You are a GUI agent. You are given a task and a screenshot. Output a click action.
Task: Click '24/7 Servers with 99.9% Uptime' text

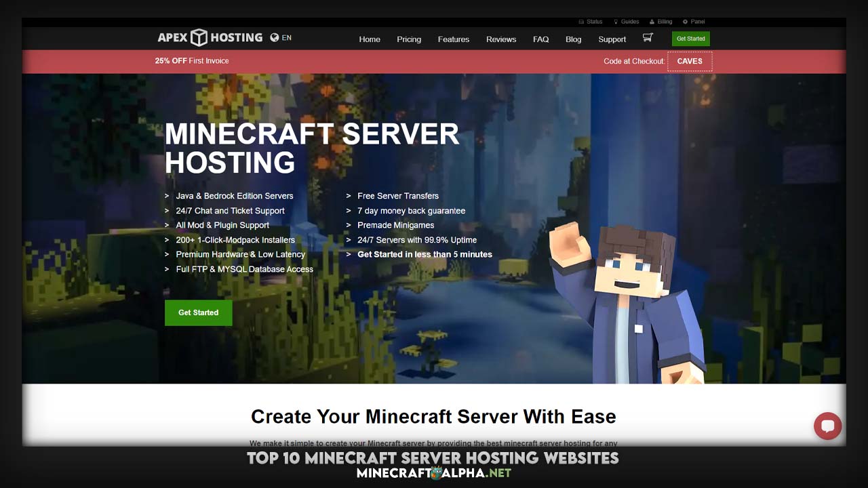coord(417,240)
